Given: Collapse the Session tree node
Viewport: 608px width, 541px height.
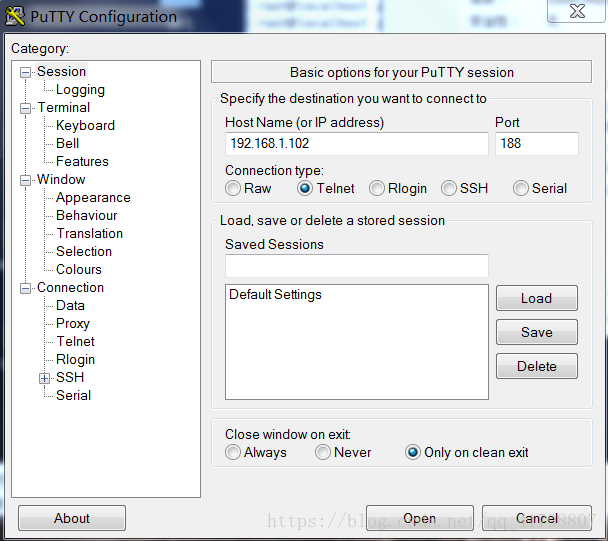Looking at the screenshot, I should [x=26, y=72].
